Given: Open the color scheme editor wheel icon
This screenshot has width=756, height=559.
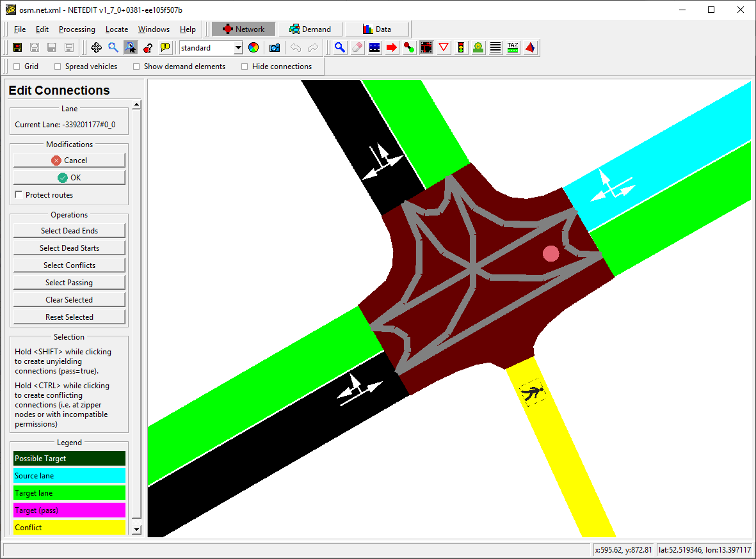Looking at the screenshot, I should (x=253, y=48).
